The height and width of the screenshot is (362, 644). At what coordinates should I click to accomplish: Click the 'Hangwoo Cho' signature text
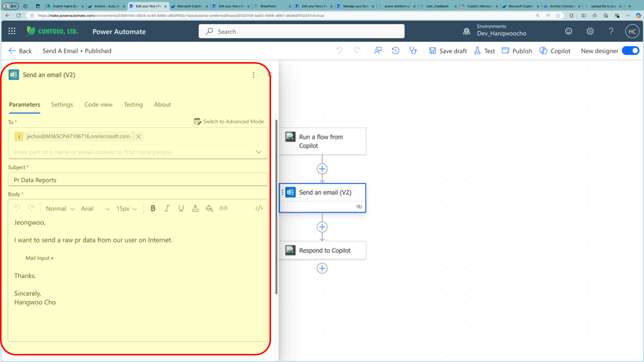click(35, 302)
